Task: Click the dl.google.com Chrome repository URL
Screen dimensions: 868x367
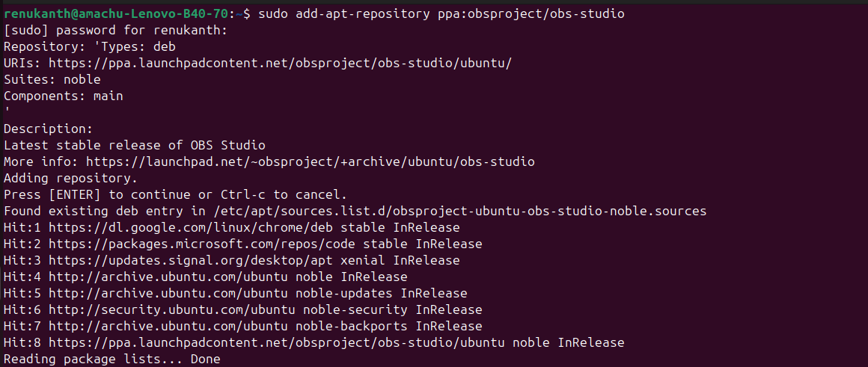Action: [x=194, y=227]
